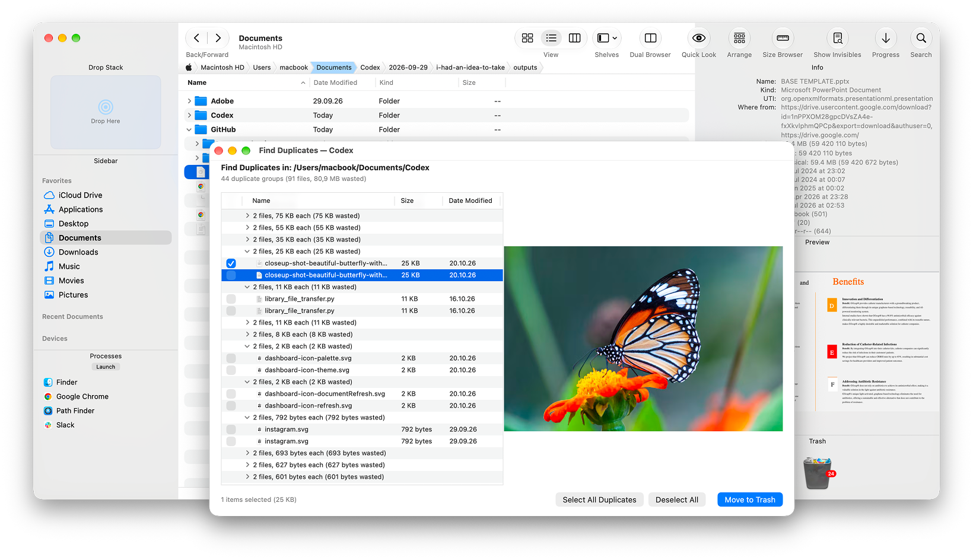Image resolution: width=973 pixels, height=560 pixels.
Task: Click macbook in path bar
Action: click(x=294, y=68)
